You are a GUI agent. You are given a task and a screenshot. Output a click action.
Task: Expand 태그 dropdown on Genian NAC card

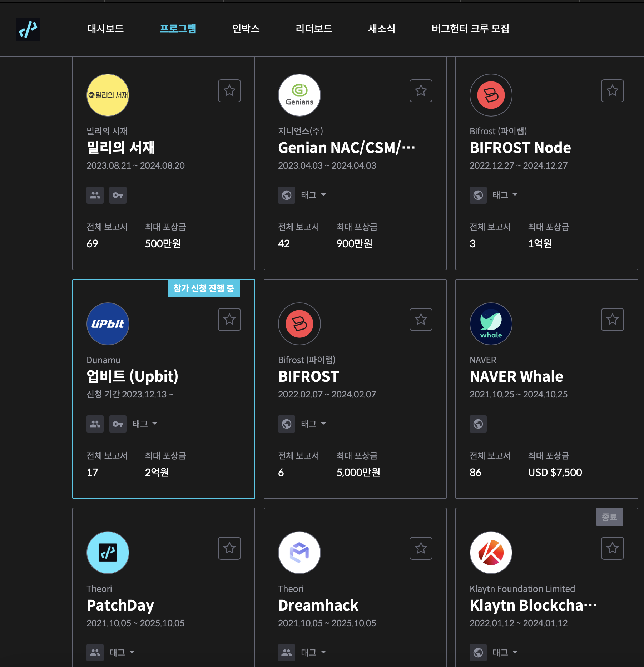click(x=313, y=195)
